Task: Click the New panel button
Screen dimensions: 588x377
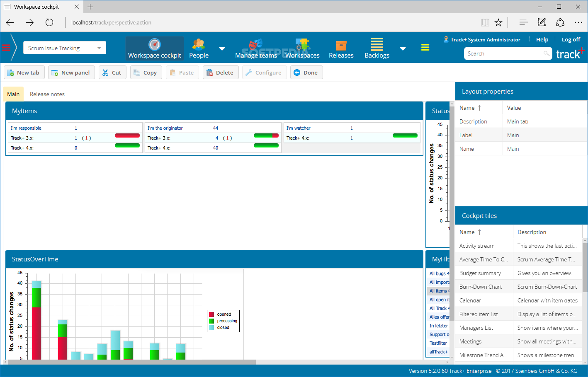Action: pos(71,72)
